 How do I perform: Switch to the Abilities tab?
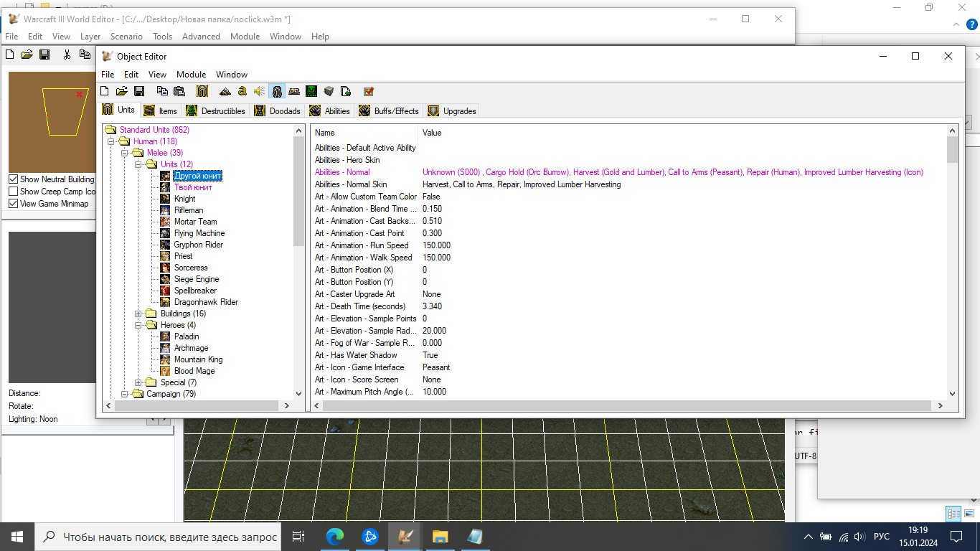(330, 110)
